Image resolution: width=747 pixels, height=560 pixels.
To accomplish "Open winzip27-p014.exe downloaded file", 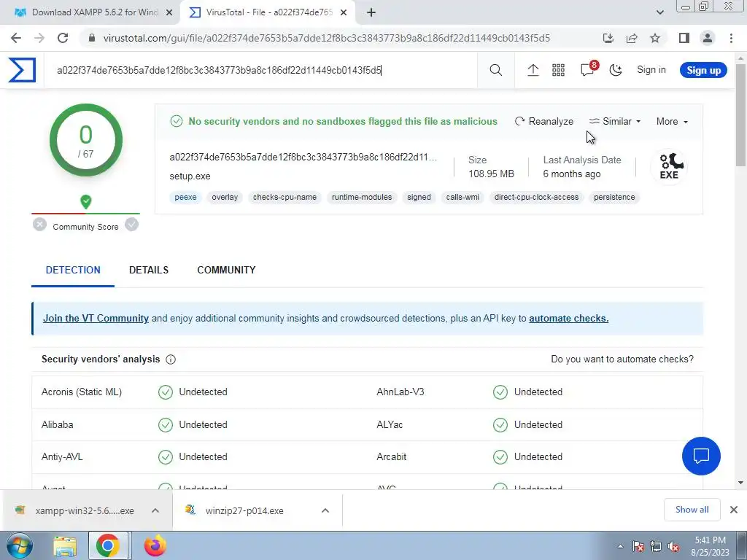I will point(245,510).
